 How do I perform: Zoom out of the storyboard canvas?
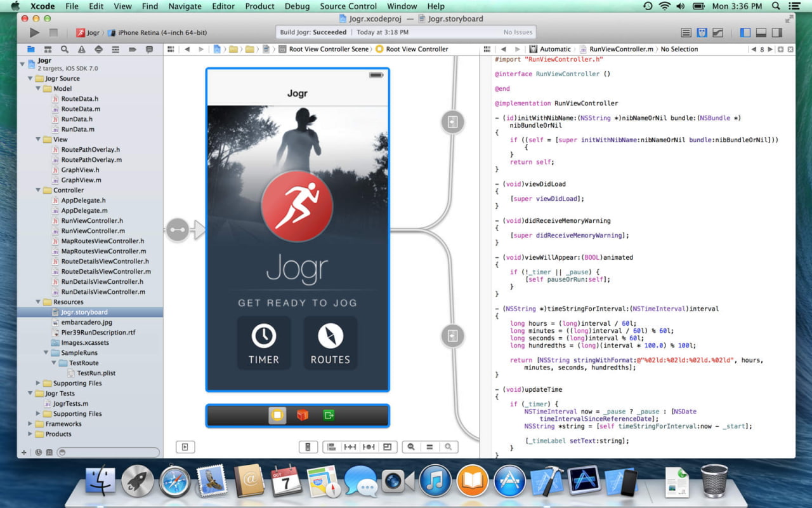(x=411, y=447)
